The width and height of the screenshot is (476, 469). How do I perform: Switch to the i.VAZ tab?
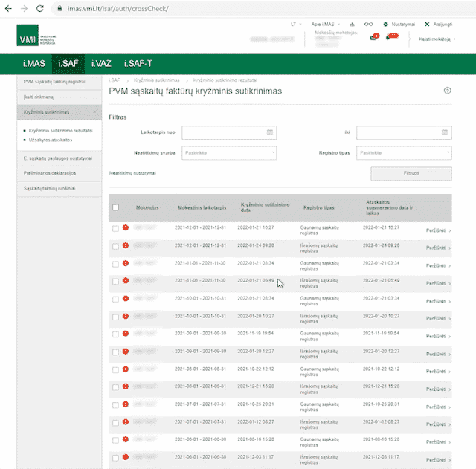click(x=100, y=64)
